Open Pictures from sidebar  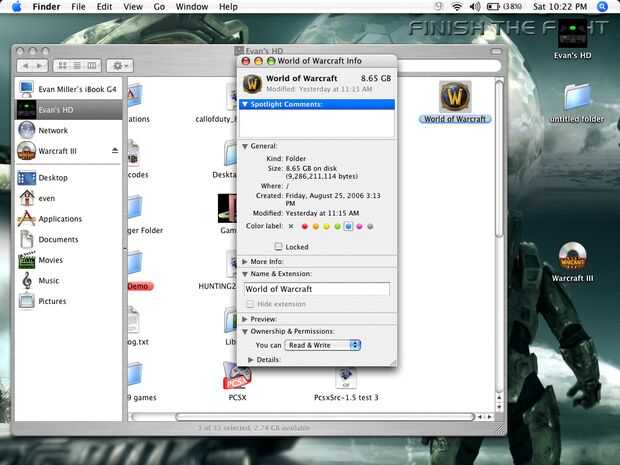pyautogui.click(x=68, y=301)
